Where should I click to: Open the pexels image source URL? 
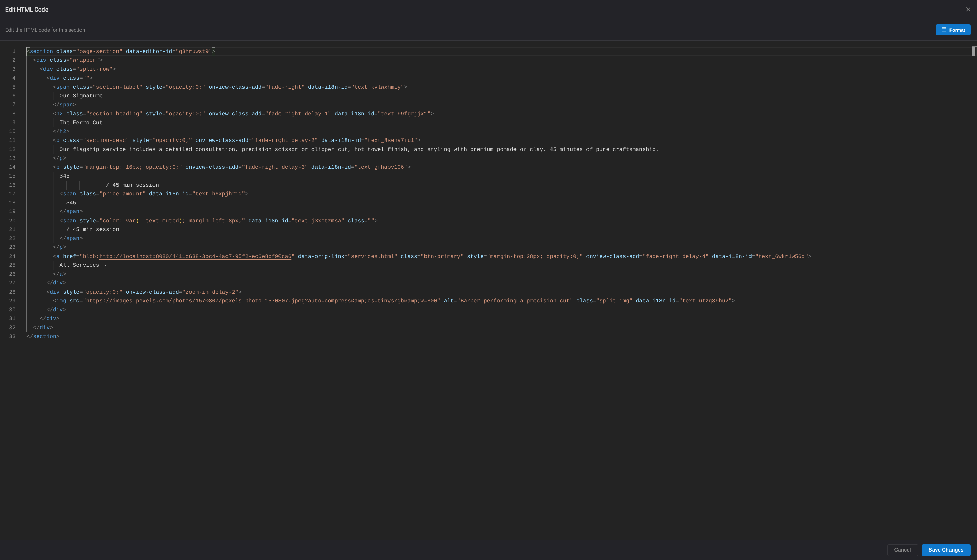click(261, 301)
